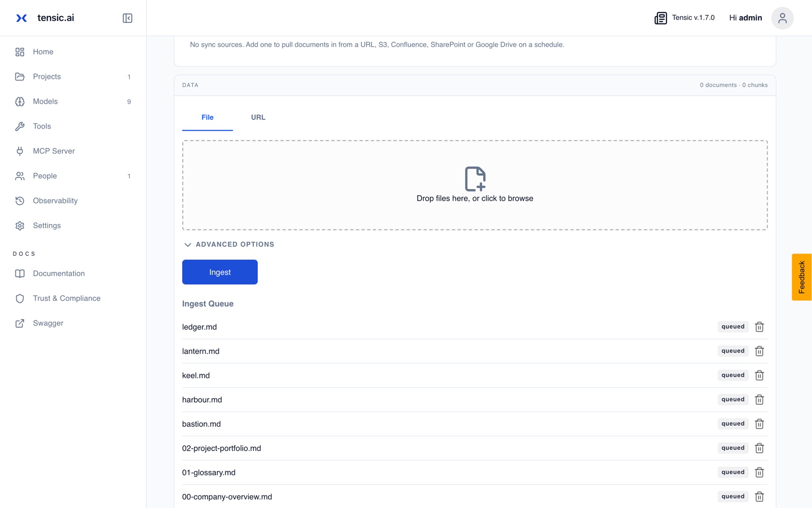Remove keel.md with its trash icon
The height and width of the screenshot is (508, 812).
[759, 375]
